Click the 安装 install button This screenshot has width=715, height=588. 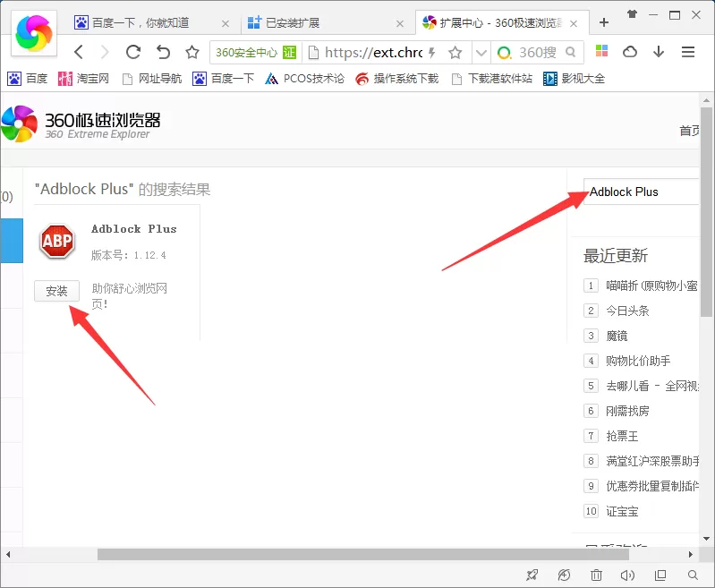click(x=56, y=291)
